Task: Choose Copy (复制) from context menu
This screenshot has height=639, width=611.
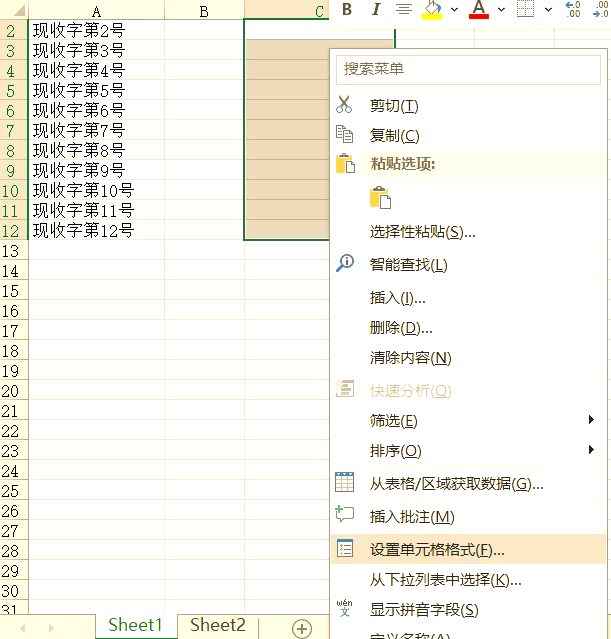Action: click(468, 136)
